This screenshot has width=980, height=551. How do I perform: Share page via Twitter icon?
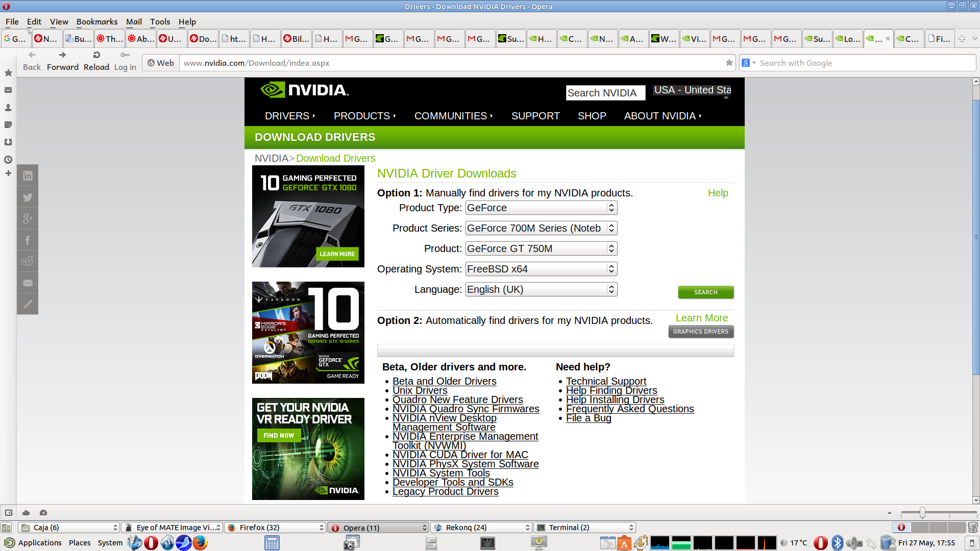(28, 197)
